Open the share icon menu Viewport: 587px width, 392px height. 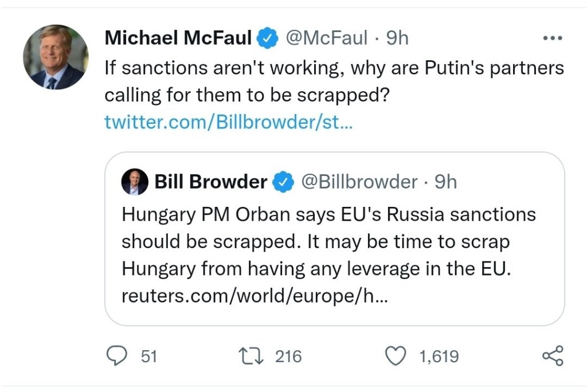click(553, 356)
